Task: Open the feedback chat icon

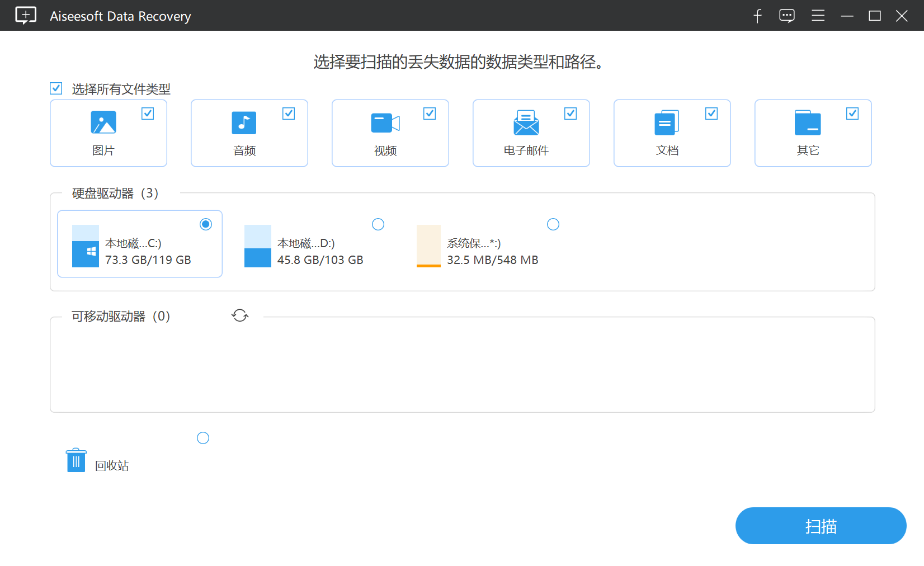Action: pos(787,16)
